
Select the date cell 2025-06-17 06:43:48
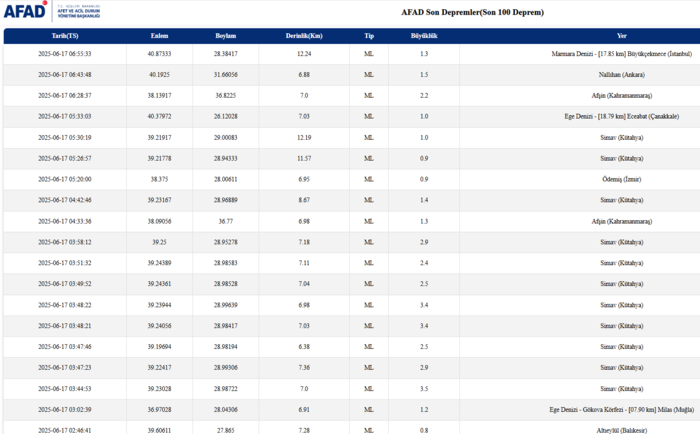(65, 75)
